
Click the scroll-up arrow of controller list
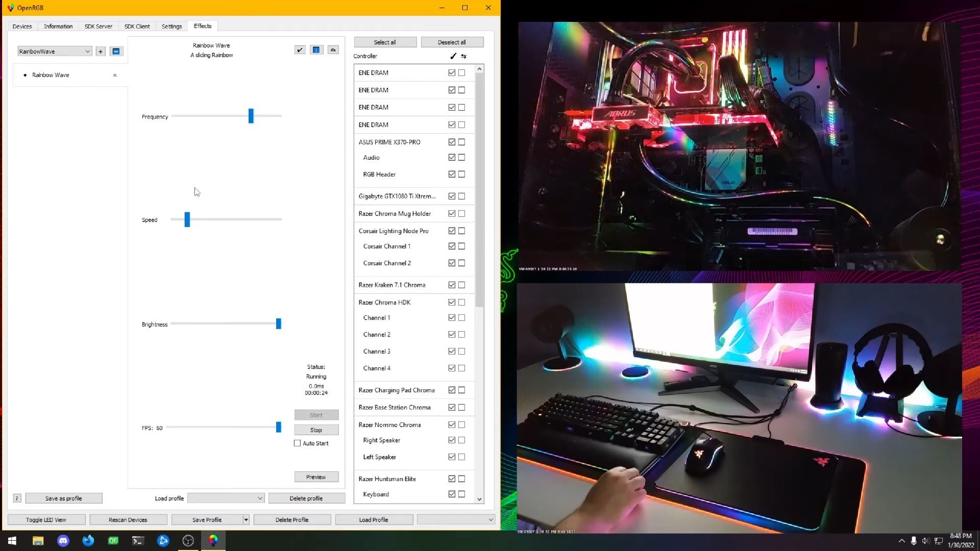click(x=479, y=69)
